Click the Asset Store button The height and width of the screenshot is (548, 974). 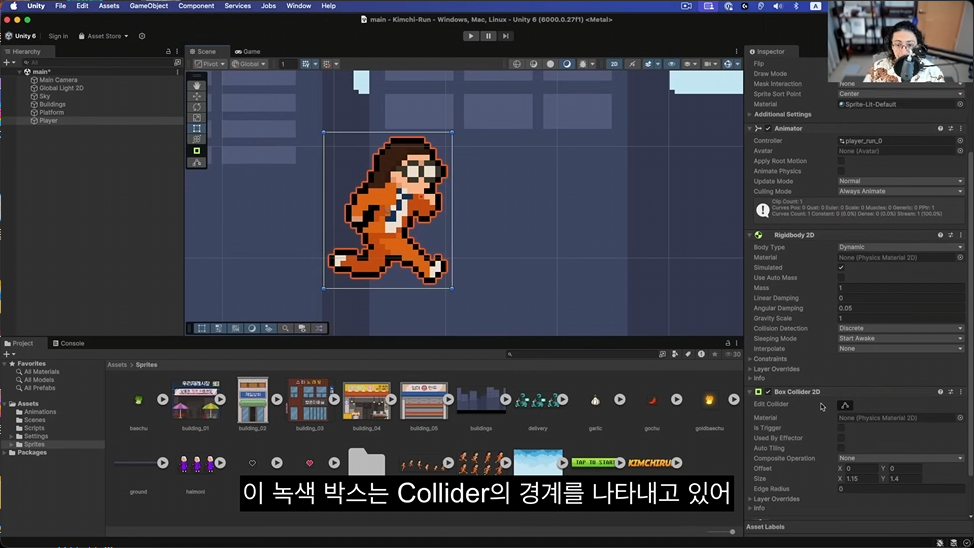click(x=103, y=36)
